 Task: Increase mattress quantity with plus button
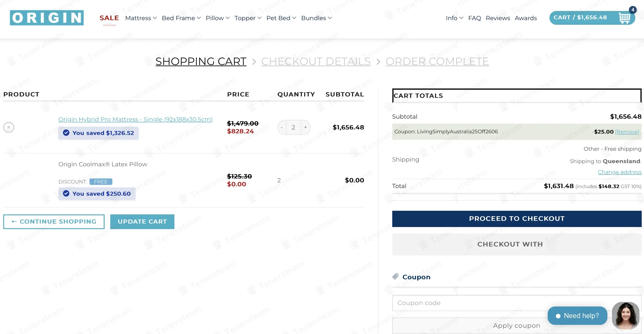pos(306,127)
